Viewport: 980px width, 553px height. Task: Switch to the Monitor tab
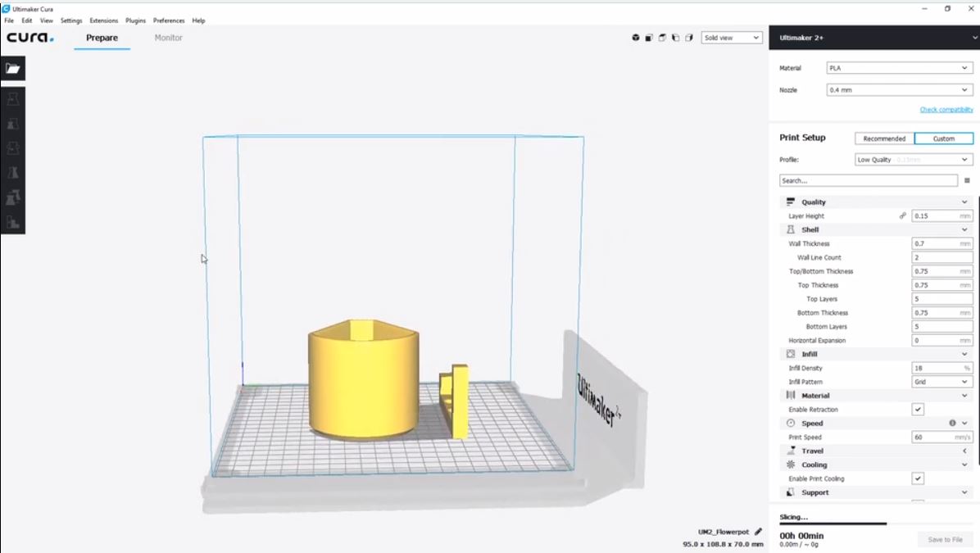168,38
